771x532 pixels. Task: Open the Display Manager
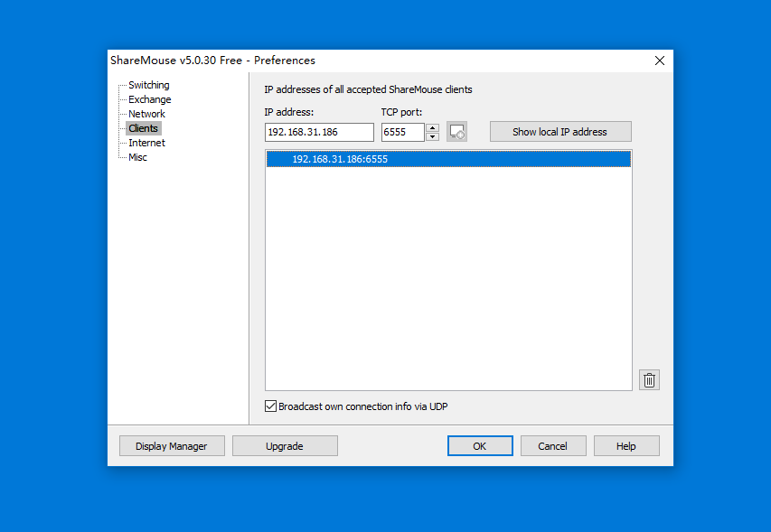[172, 446]
